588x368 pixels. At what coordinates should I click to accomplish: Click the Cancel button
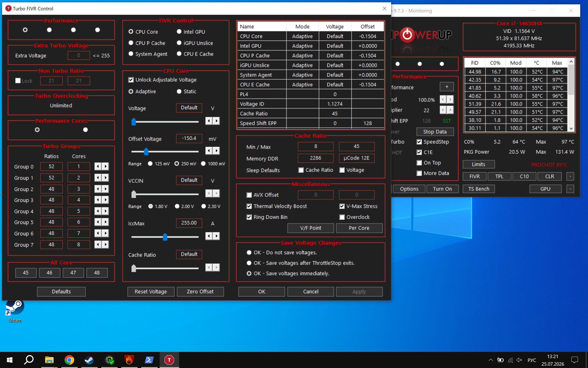311,292
